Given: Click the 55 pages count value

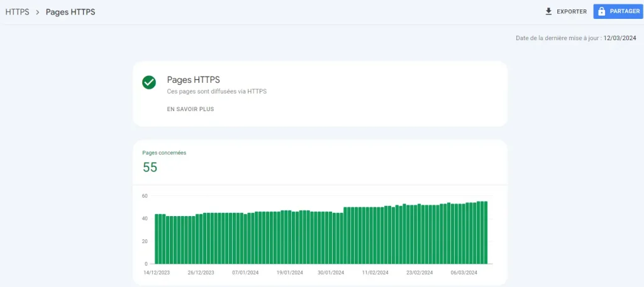Looking at the screenshot, I should (x=150, y=167).
